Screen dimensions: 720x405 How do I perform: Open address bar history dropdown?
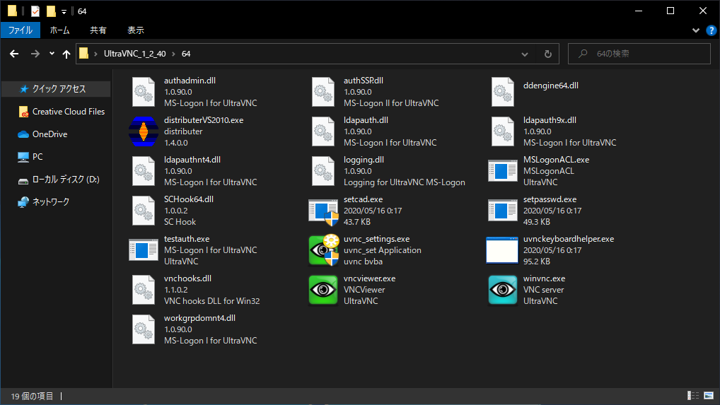524,54
